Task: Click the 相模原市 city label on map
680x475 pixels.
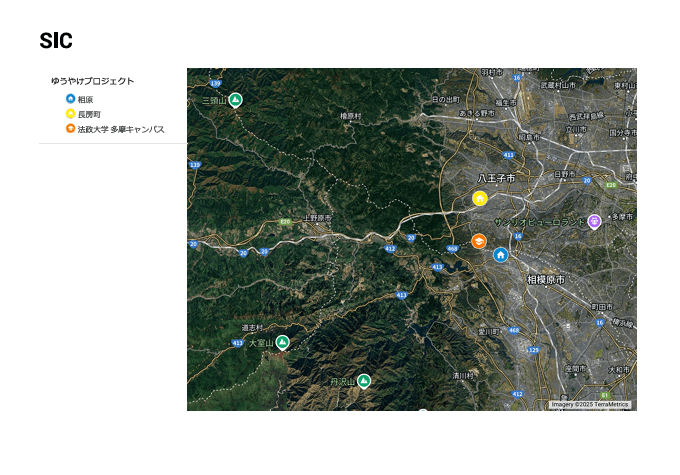Action: 545,280
